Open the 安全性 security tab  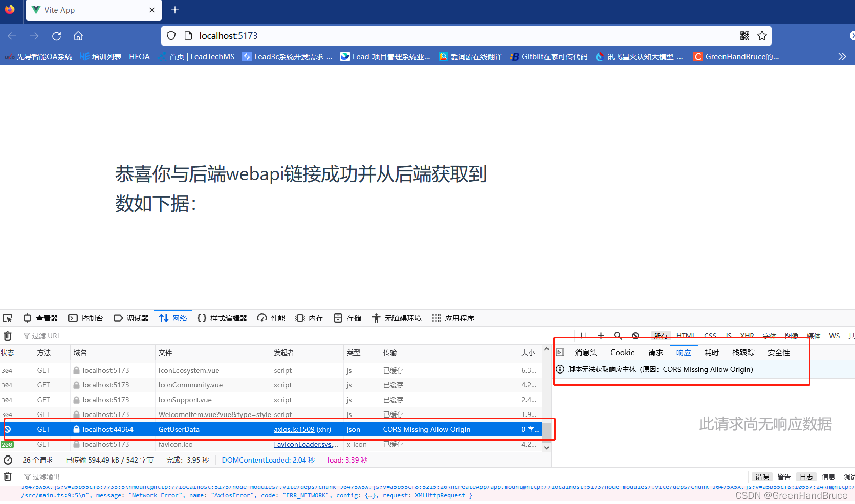(779, 353)
